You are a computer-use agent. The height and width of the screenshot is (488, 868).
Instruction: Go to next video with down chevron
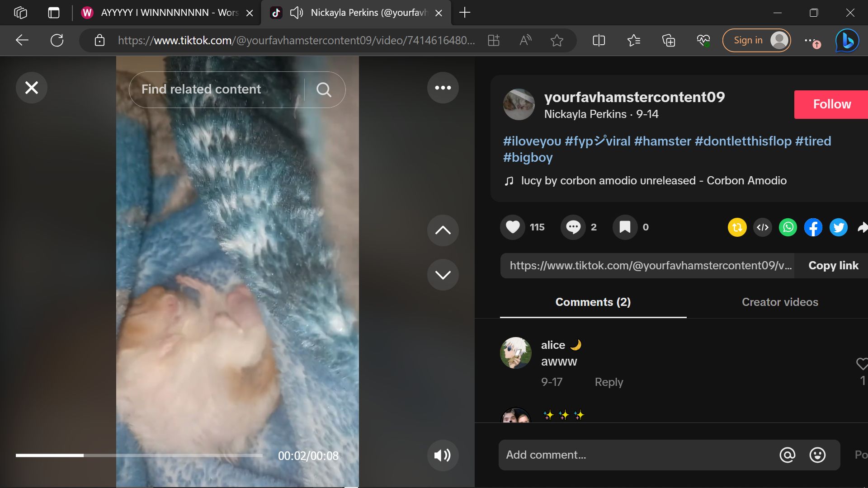pyautogui.click(x=443, y=275)
